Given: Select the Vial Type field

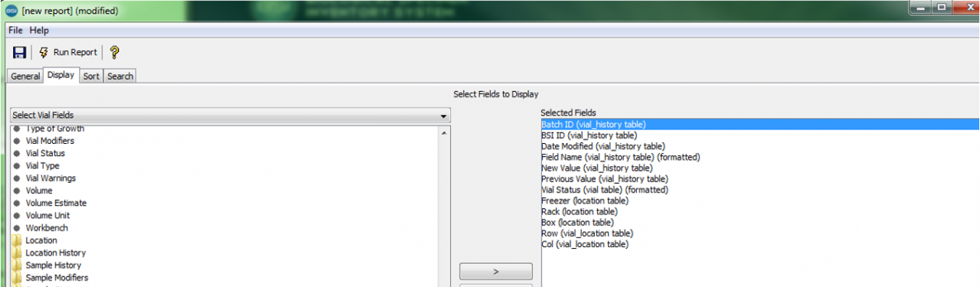Looking at the screenshot, I should (x=42, y=165).
